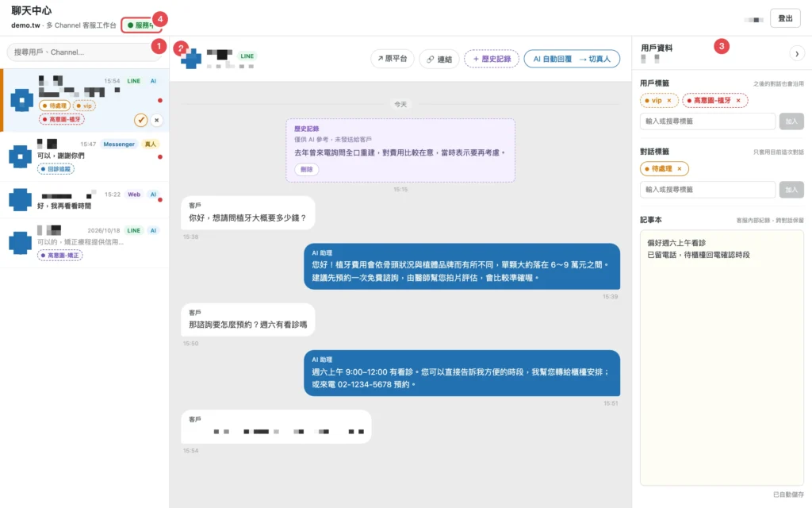The height and width of the screenshot is (508, 812).
Task: Collapse the 用戶資料 panel with chevron
Action: coord(796,53)
